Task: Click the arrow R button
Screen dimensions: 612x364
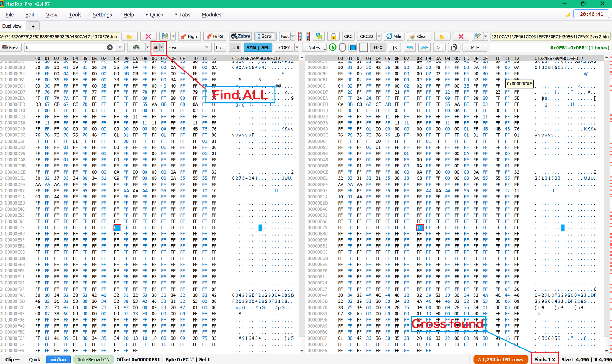Action: (x=235, y=47)
